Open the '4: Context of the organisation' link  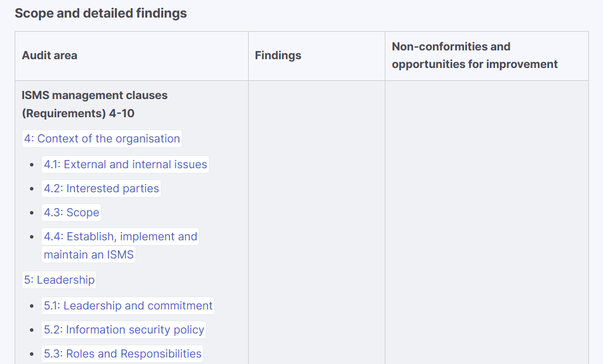point(102,139)
